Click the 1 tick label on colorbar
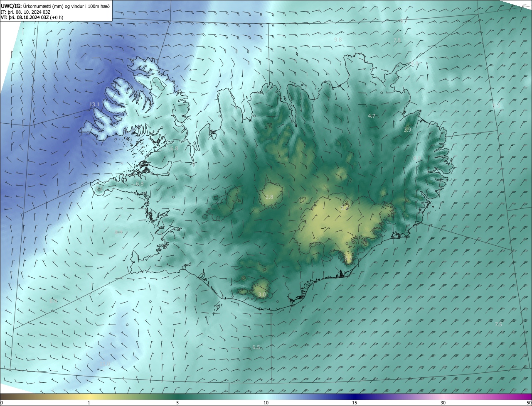This screenshot has width=532, height=406. (89, 403)
